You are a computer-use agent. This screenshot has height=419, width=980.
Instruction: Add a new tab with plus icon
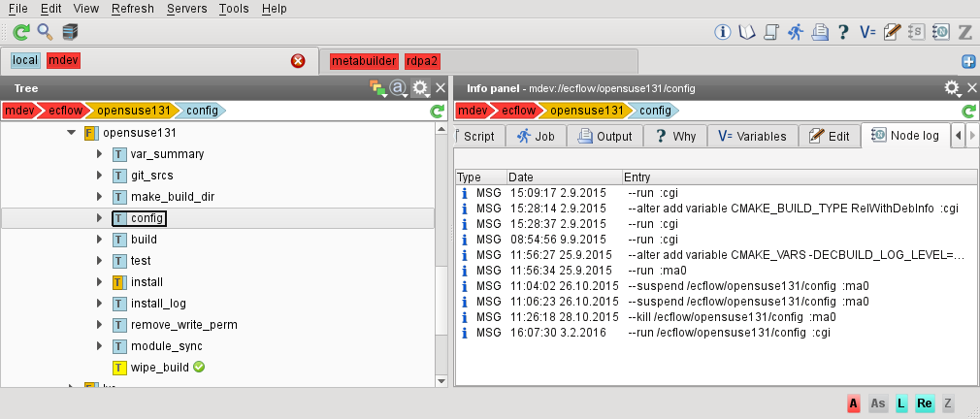pos(967,62)
